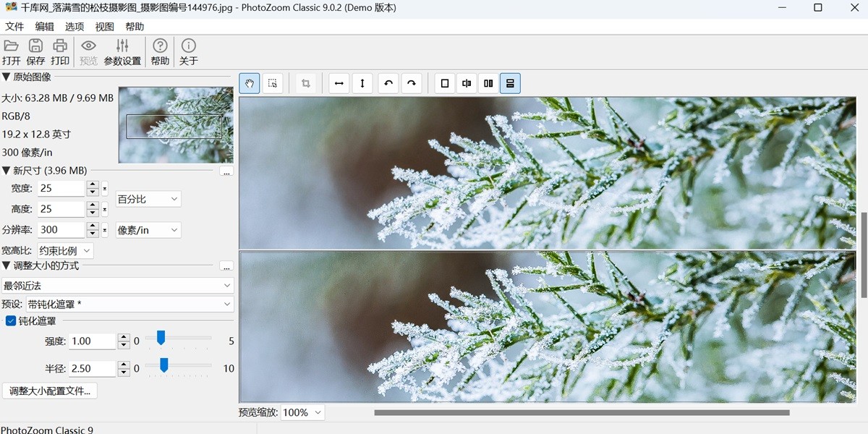Viewport: 868px width, 434px height.
Task: Activate the rectangular selection tool
Action: [x=273, y=83]
